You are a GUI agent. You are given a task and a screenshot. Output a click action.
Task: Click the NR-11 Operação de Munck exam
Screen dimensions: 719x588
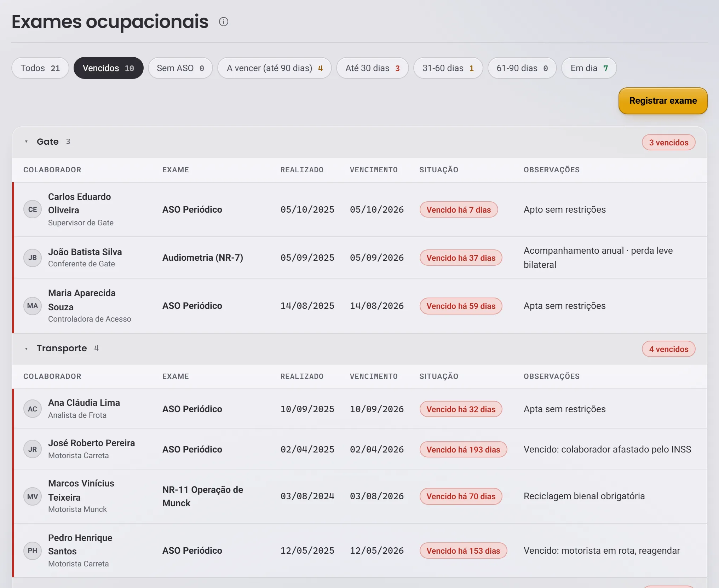click(x=203, y=496)
